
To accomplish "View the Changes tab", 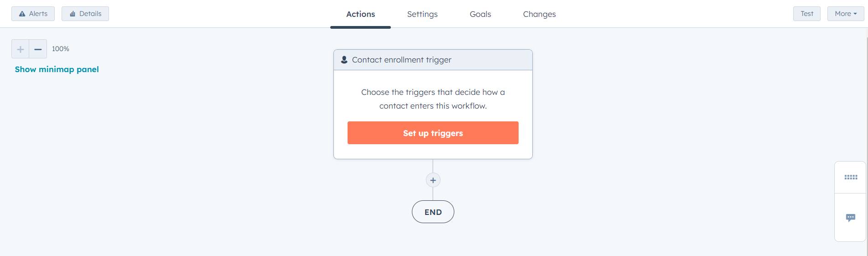I will [x=539, y=14].
